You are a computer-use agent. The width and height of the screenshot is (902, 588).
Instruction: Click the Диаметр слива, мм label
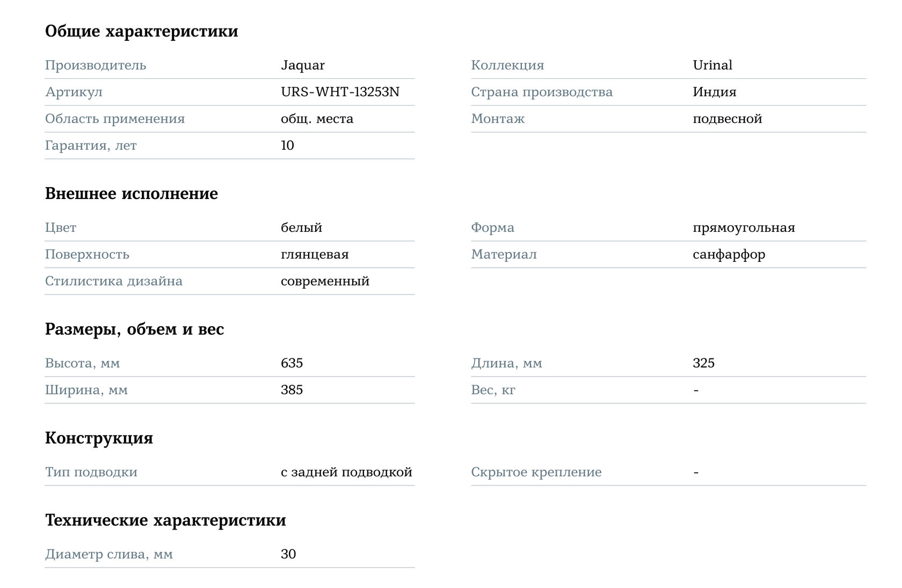pyautogui.click(x=108, y=555)
